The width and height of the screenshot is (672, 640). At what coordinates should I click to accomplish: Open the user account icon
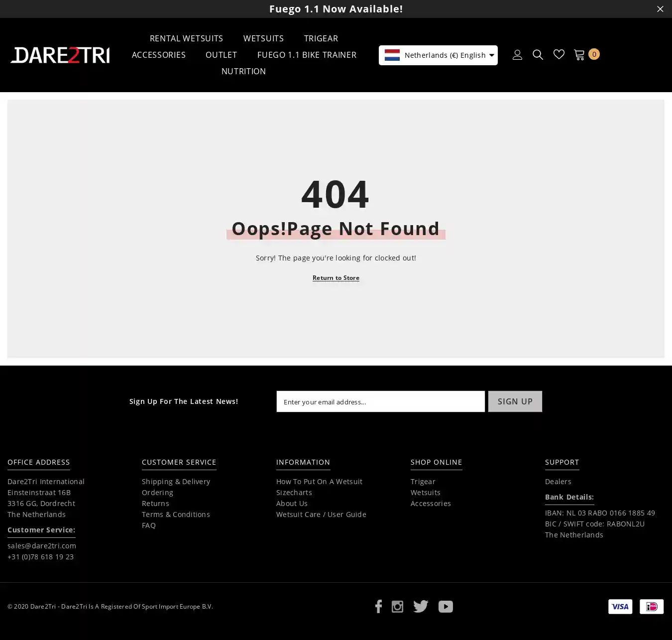point(517,55)
